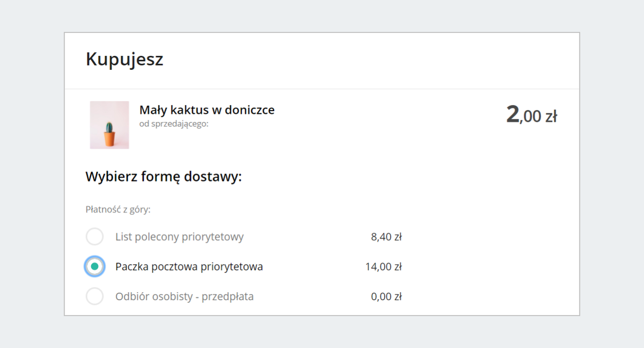
Task: Click the Mały kaktus w doniczce title
Action: click(207, 110)
